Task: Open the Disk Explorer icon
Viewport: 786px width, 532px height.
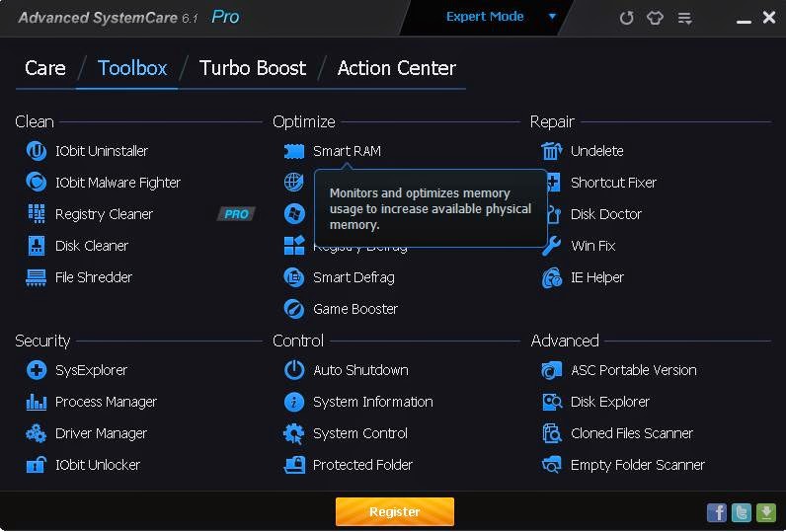Action: point(551,402)
